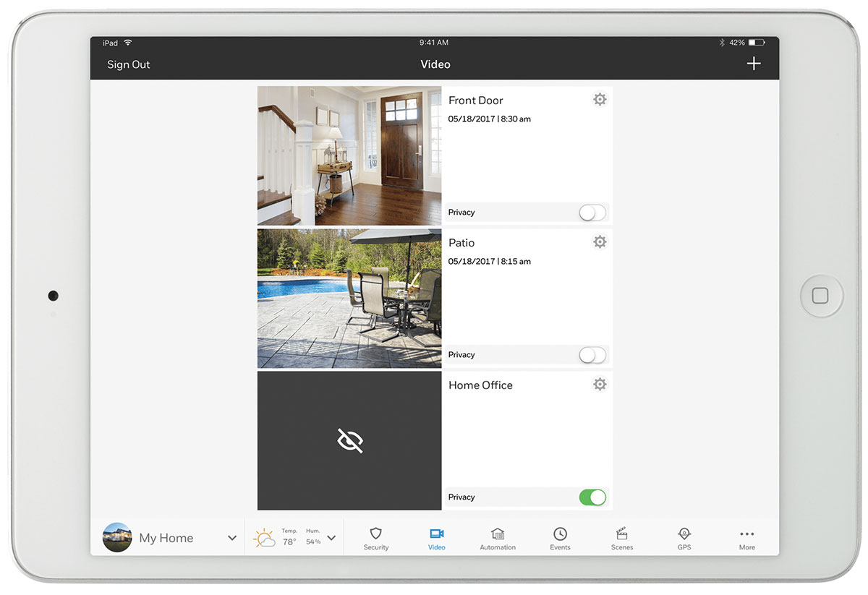
Task: Expand the weather details chevron
Action: 331,538
